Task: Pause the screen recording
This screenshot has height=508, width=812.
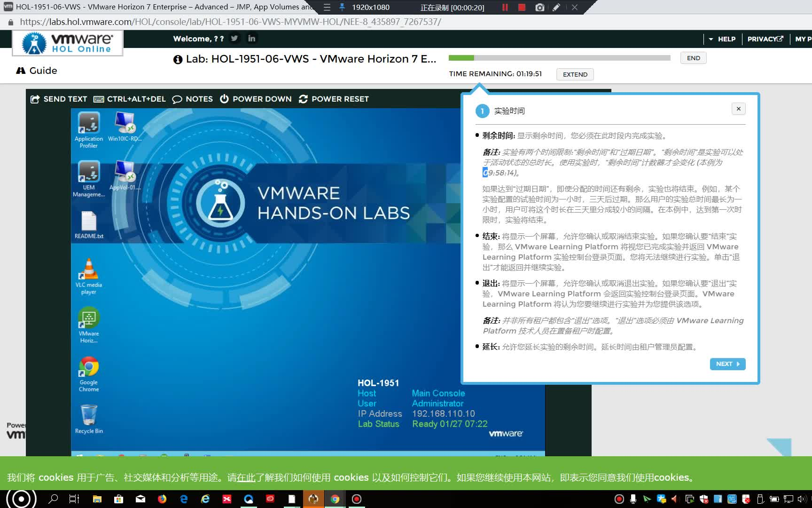Action: [505, 7]
